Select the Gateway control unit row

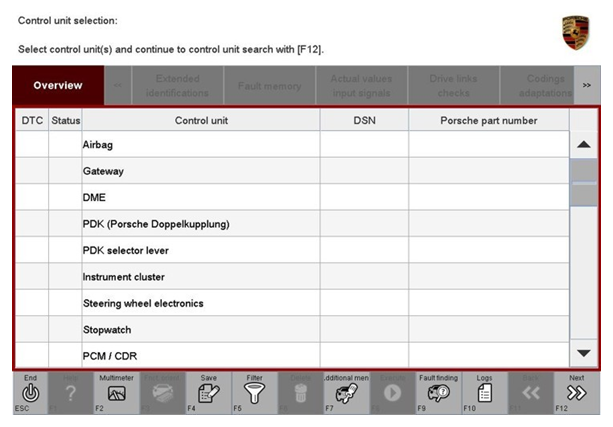200,171
